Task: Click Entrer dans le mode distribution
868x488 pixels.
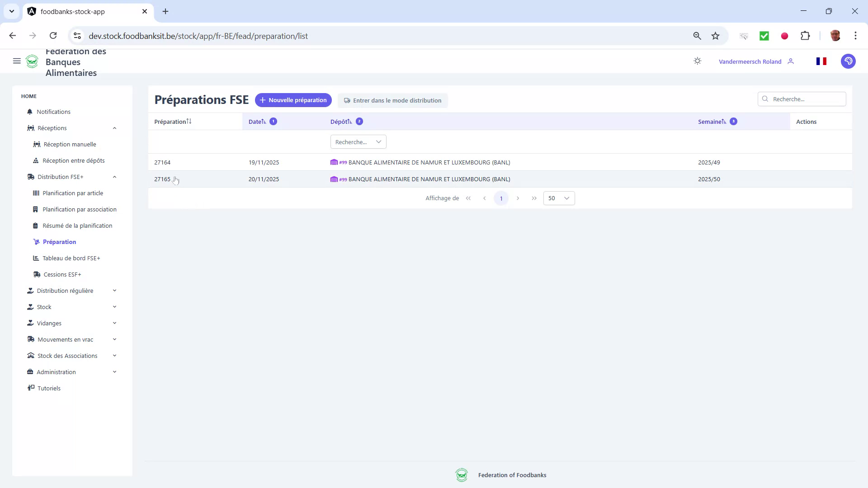Action: coord(392,100)
